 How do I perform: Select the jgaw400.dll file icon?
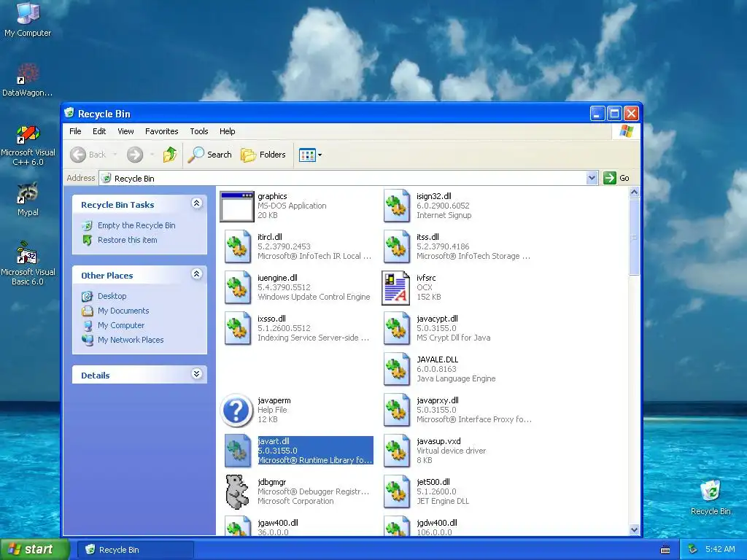click(237, 526)
